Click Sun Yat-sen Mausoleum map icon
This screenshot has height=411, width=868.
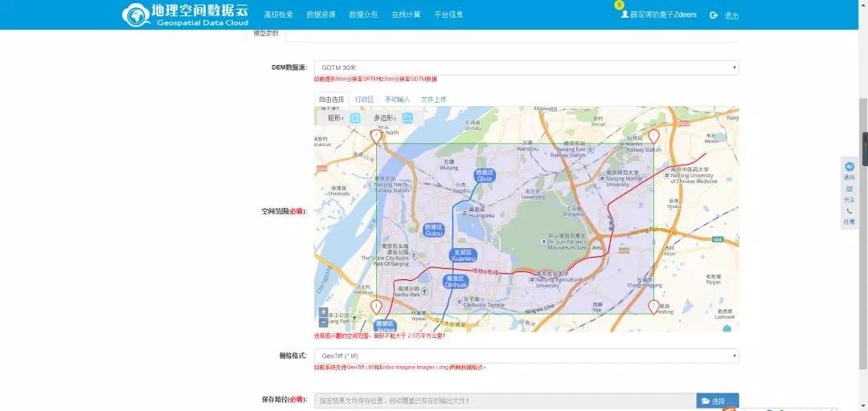(x=543, y=241)
